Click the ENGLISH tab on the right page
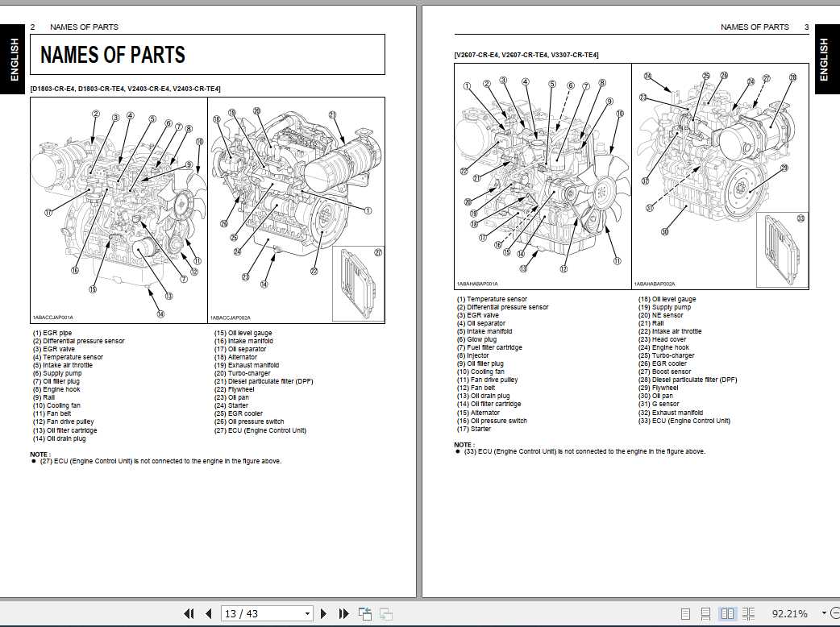 pos(826,59)
